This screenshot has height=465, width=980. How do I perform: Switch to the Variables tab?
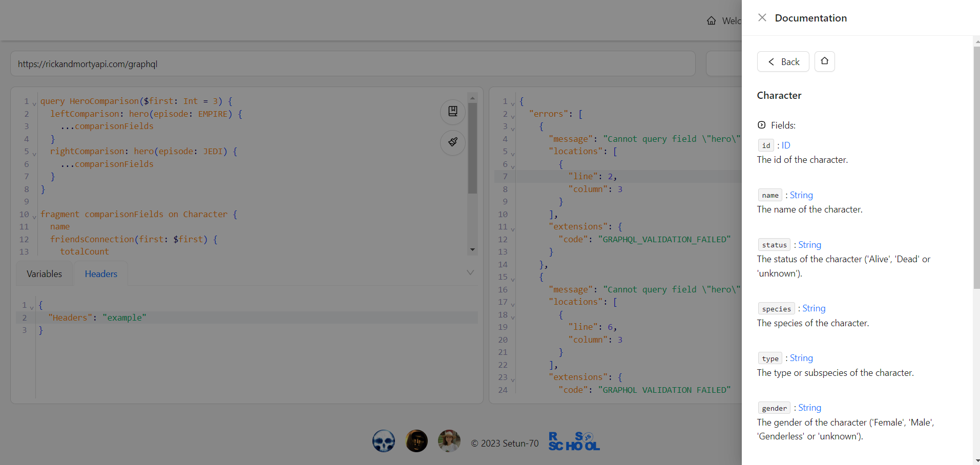[x=45, y=274]
